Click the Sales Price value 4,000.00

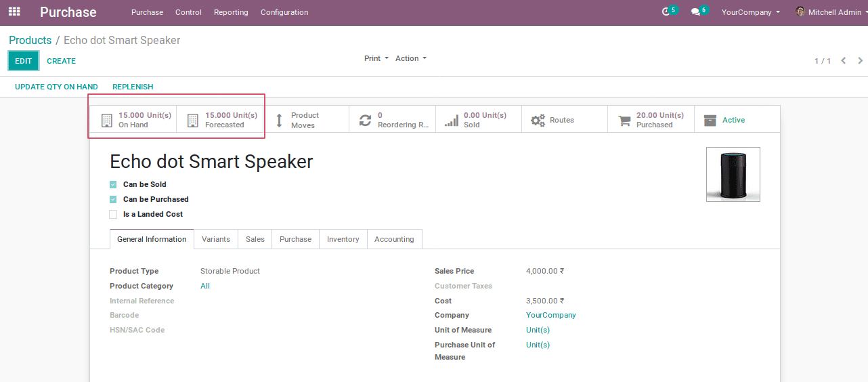[545, 271]
